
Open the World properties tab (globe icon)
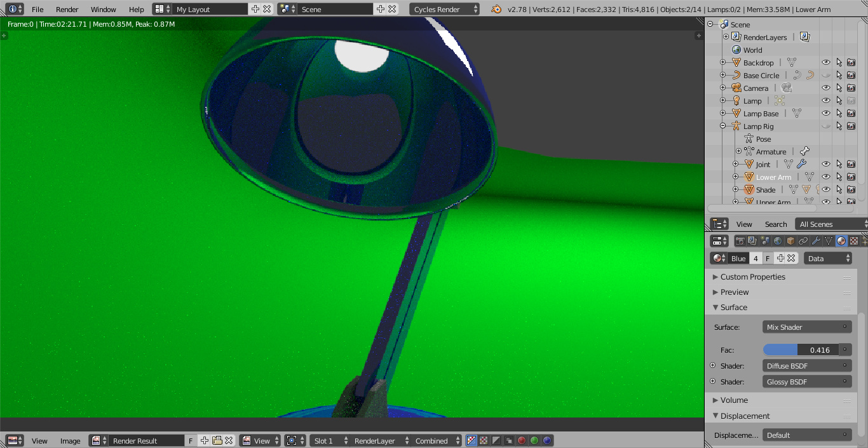point(778,241)
